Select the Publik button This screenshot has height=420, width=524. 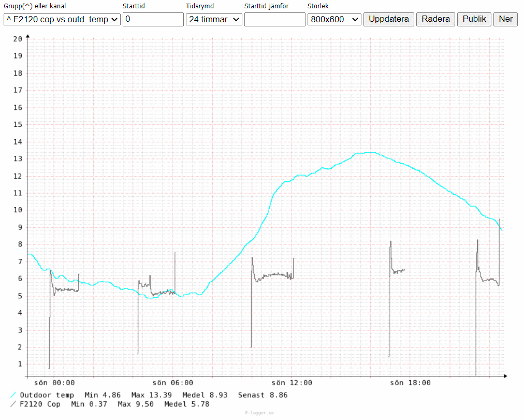pyautogui.click(x=474, y=19)
